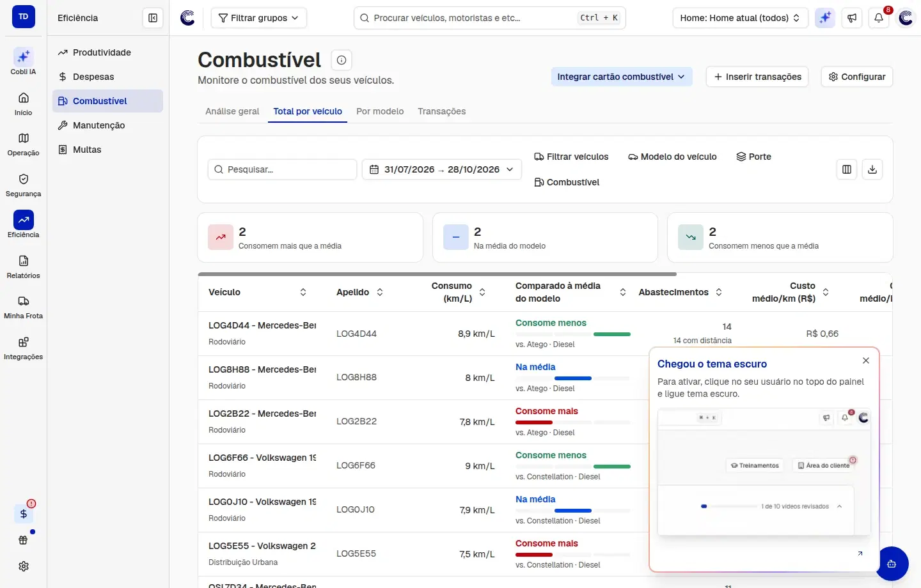Image resolution: width=921 pixels, height=588 pixels.
Task: Switch to Por modelo tab
Action: click(x=380, y=111)
